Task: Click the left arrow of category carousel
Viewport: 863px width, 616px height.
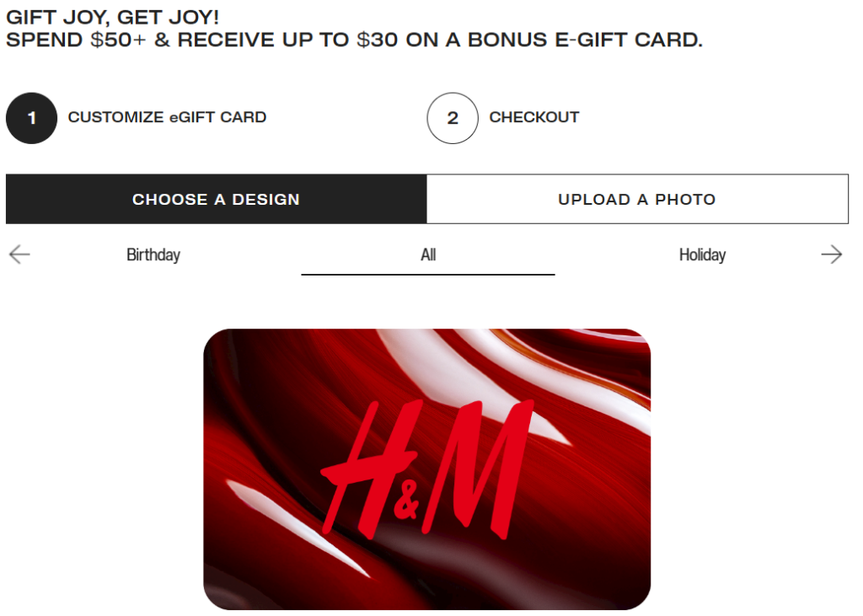Action: (x=19, y=254)
